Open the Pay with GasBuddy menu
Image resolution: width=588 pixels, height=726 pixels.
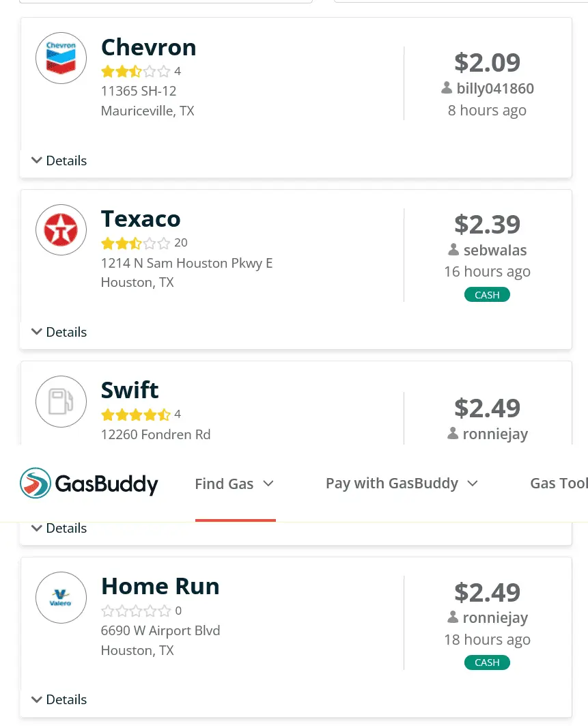[401, 484]
